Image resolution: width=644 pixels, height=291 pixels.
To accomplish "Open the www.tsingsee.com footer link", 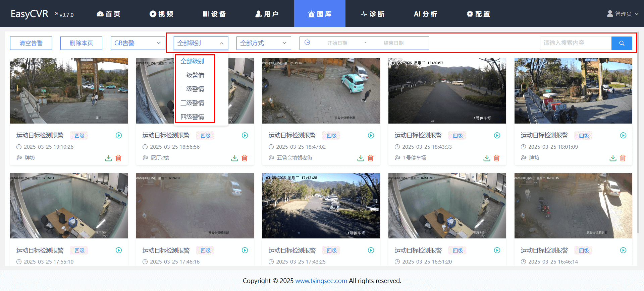I will (x=321, y=281).
